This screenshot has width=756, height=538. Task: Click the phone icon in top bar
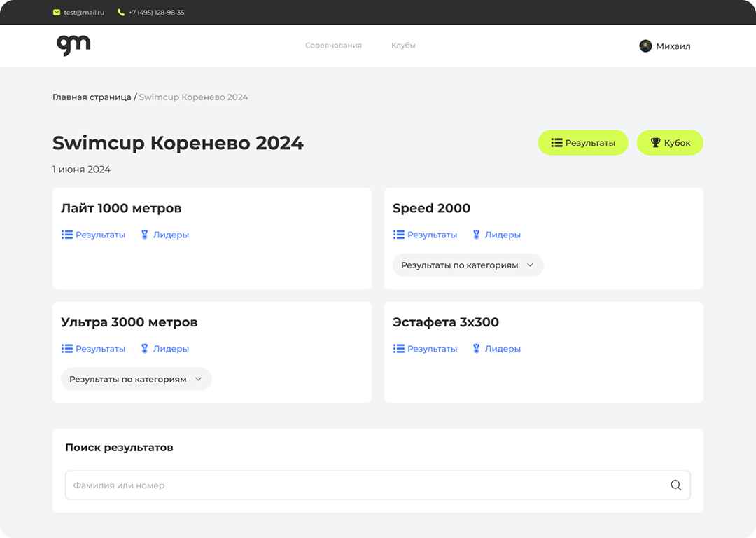[121, 13]
